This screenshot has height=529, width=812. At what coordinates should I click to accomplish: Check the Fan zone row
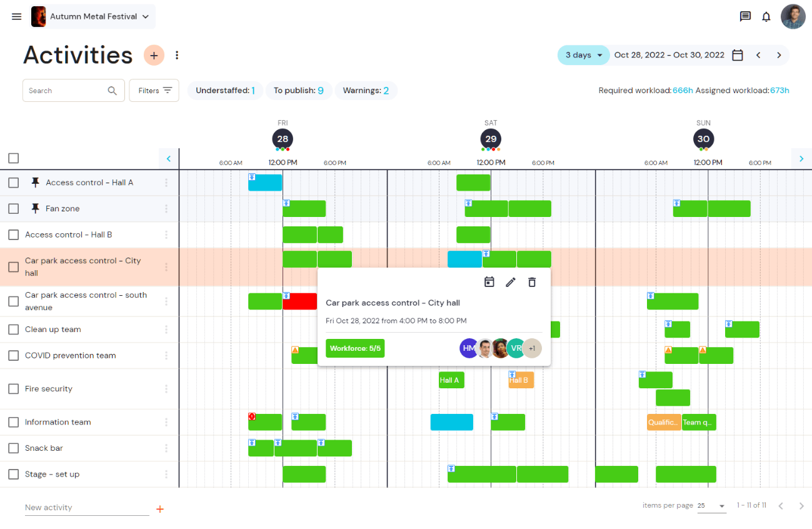point(14,209)
